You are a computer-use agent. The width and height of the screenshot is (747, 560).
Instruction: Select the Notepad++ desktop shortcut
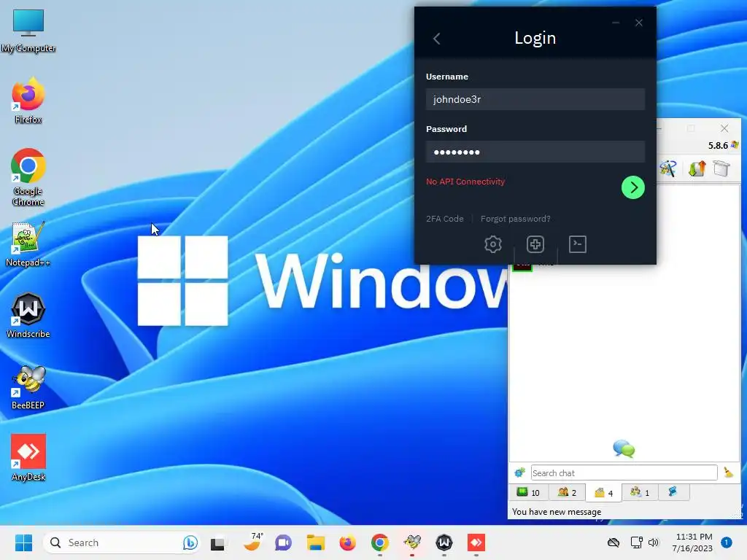coord(28,244)
